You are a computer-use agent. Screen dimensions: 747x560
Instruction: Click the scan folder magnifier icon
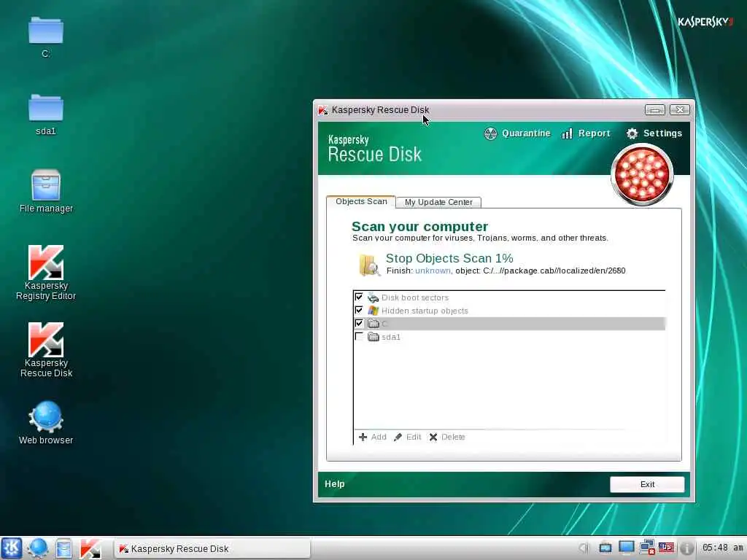tap(369, 265)
